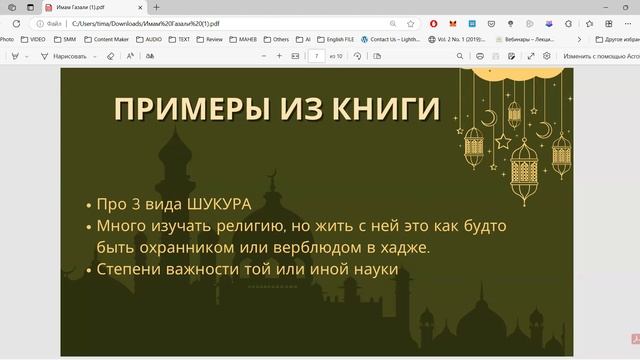Screen dimensions: 640x360
Task: Open the Content Maker bookmarks folder
Action: pos(107,40)
